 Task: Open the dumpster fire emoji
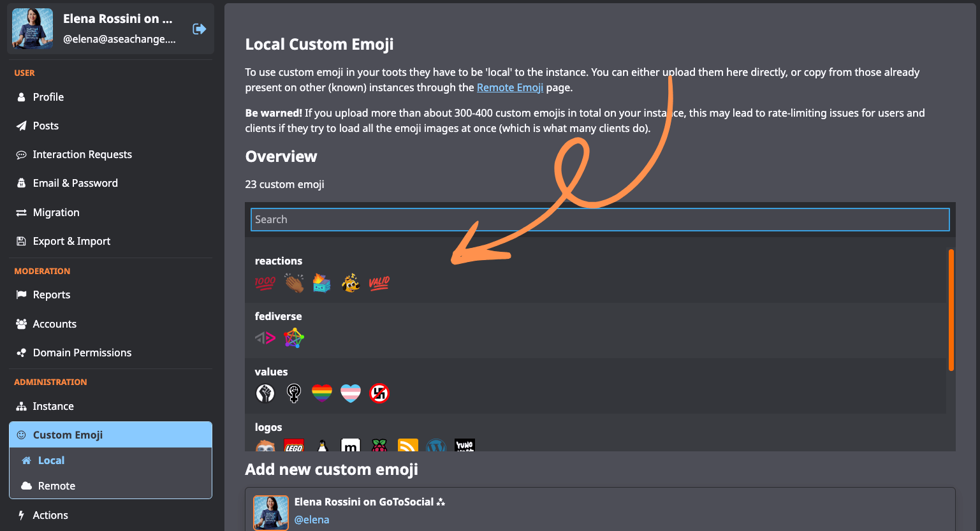322,282
